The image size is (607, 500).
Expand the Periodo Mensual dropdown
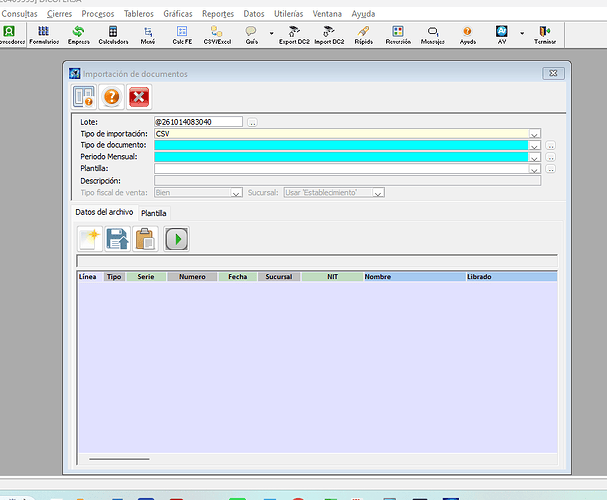tap(534, 158)
